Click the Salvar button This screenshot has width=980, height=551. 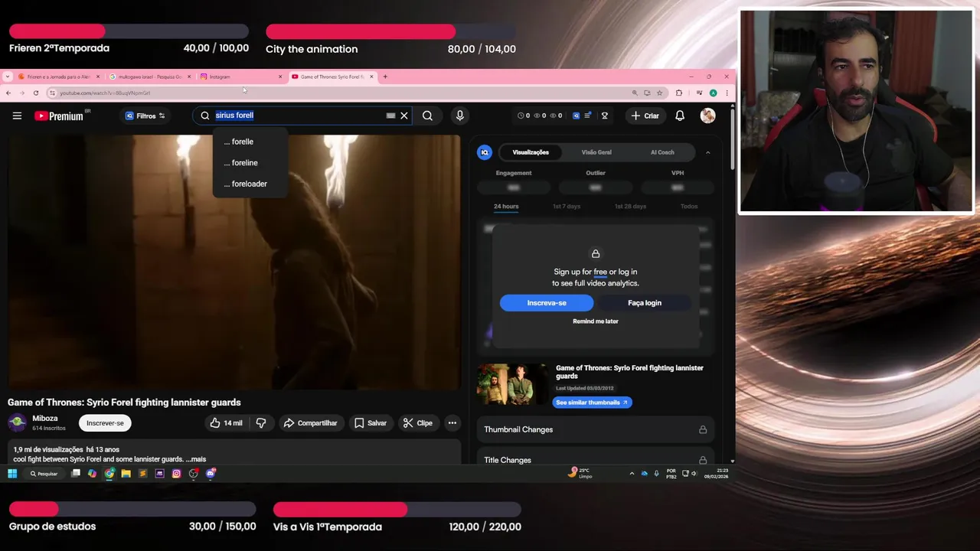[x=370, y=423]
